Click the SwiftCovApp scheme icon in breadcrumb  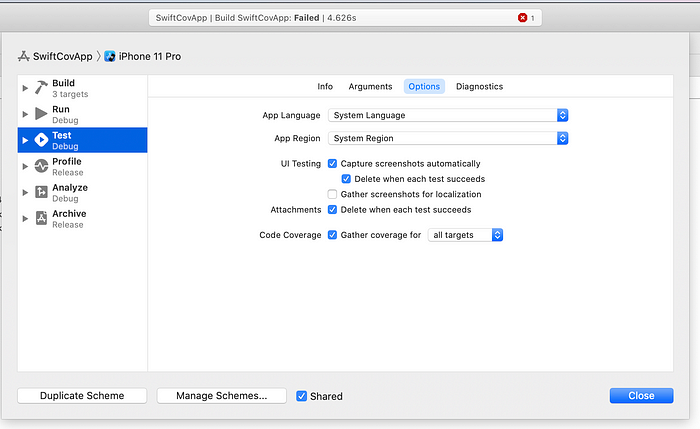[x=23, y=56]
